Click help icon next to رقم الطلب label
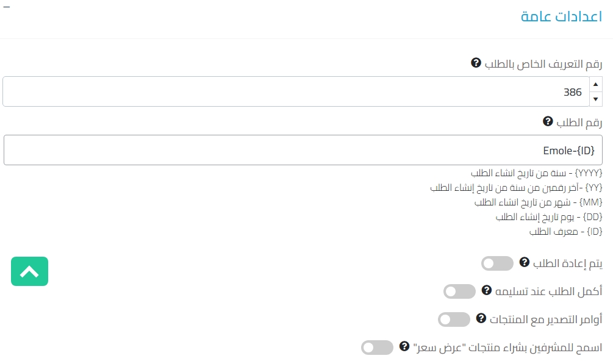Screen dimensions: 613x364 (548, 122)
